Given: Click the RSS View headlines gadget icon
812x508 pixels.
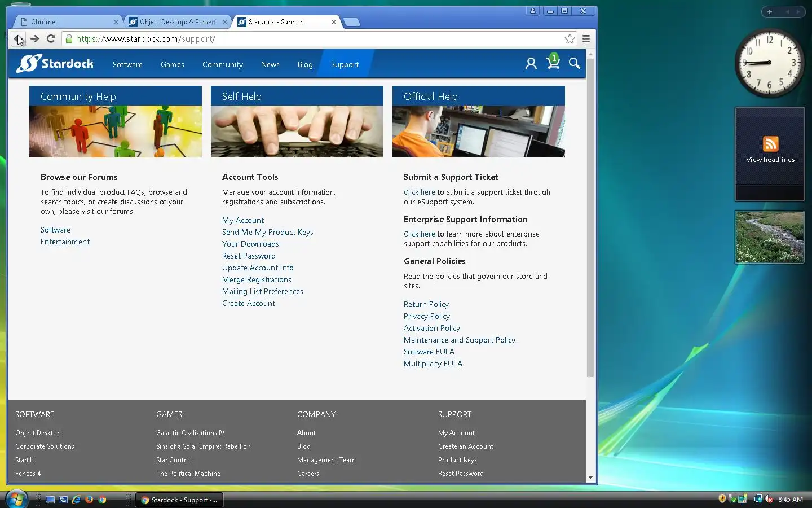Looking at the screenshot, I should point(770,144).
